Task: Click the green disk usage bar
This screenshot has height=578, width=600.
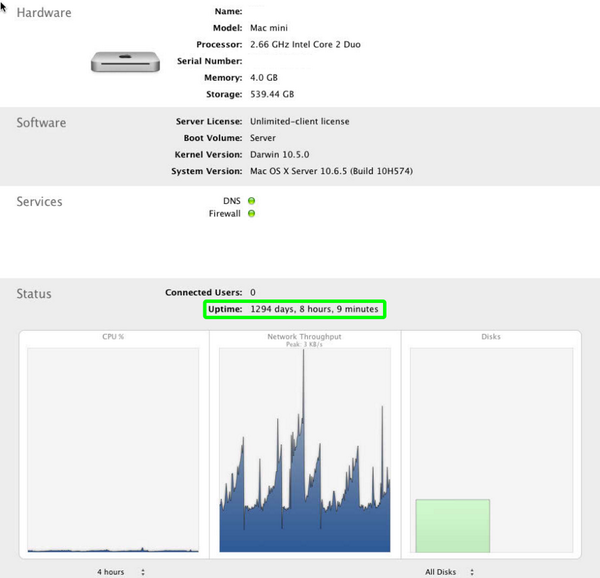Action: coord(453,526)
